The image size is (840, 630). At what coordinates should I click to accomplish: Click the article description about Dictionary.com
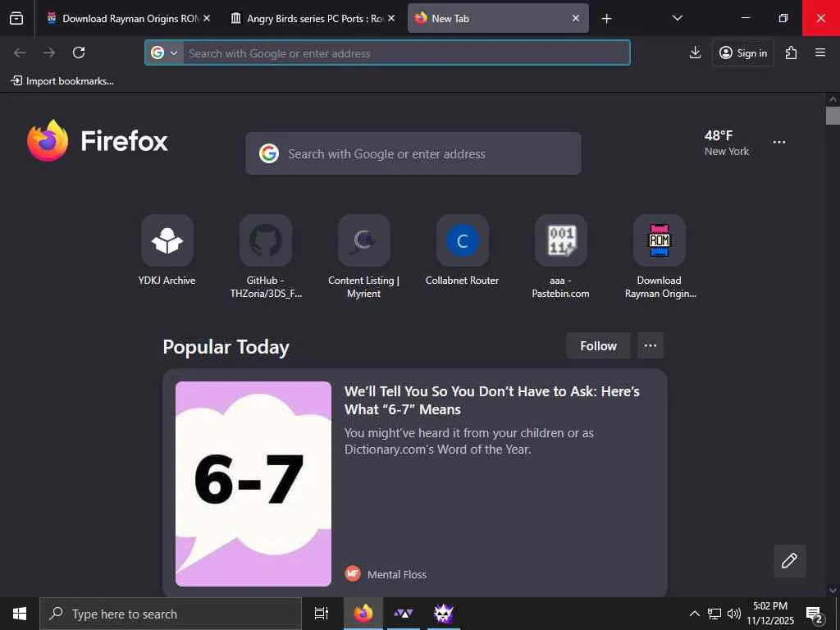click(x=468, y=441)
